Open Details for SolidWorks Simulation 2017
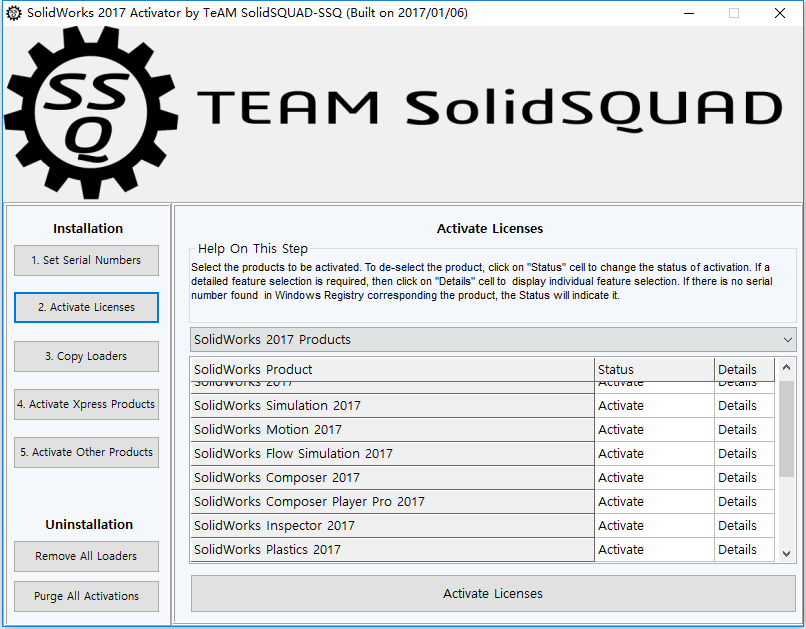The width and height of the screenshot is (806, 629). pyautogui.click(x=744, y=405)
